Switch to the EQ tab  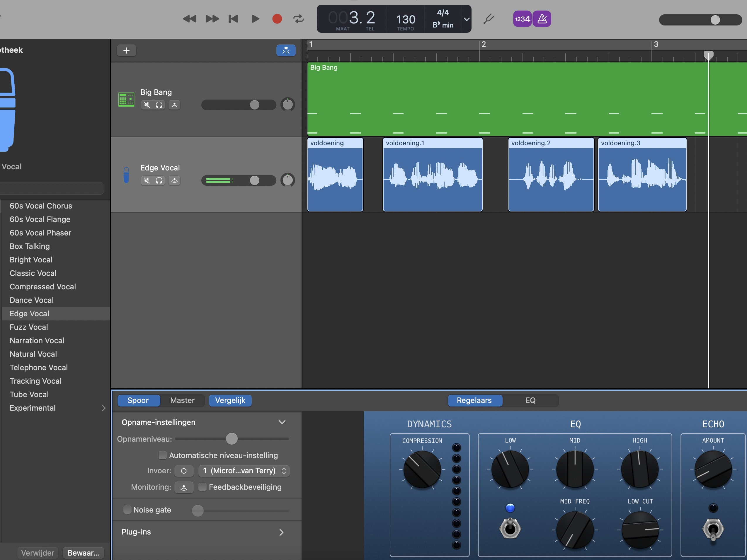pyautogui.click(x=530, y=400)
